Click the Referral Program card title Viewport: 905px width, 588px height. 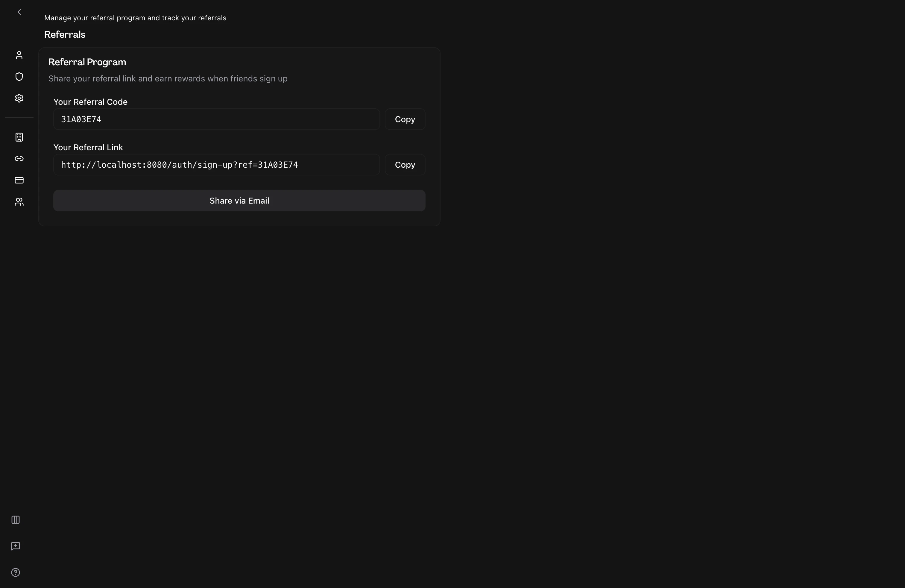[87, 62]
